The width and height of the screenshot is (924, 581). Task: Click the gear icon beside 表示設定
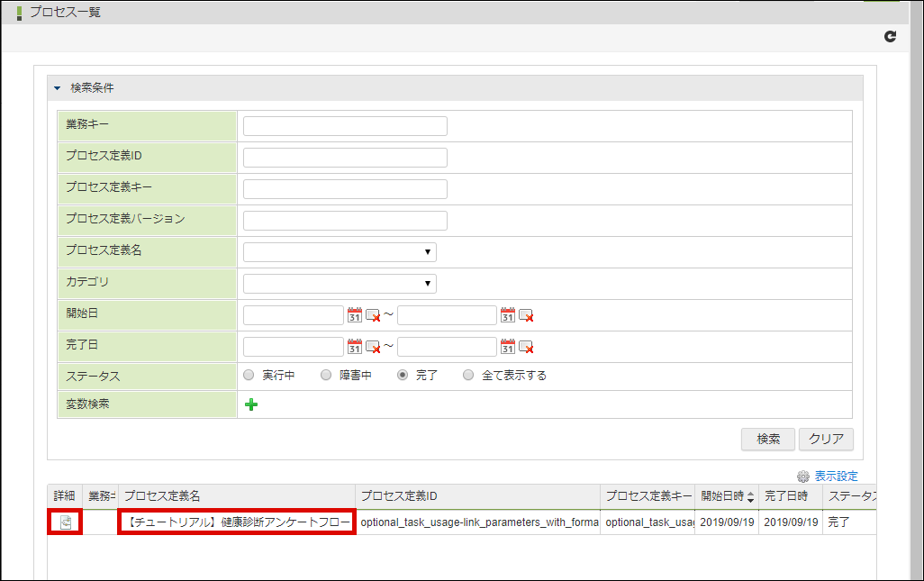tap(803, 477)
